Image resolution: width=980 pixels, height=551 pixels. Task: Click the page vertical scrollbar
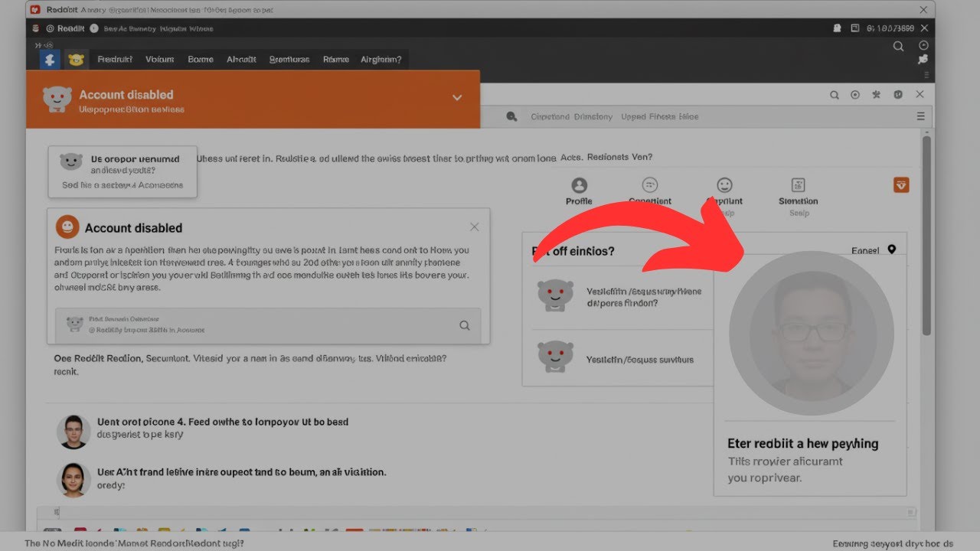pos(926,236)
